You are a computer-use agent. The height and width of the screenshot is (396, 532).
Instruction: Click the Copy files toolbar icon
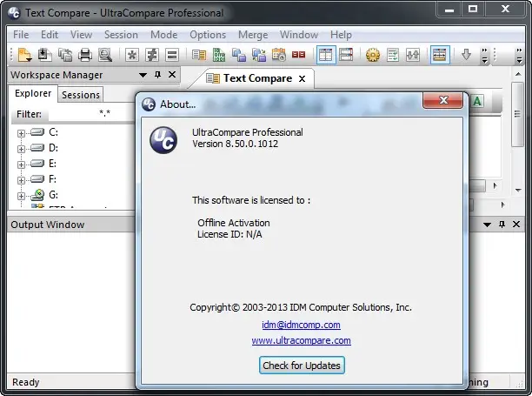(x=65, y=55)
